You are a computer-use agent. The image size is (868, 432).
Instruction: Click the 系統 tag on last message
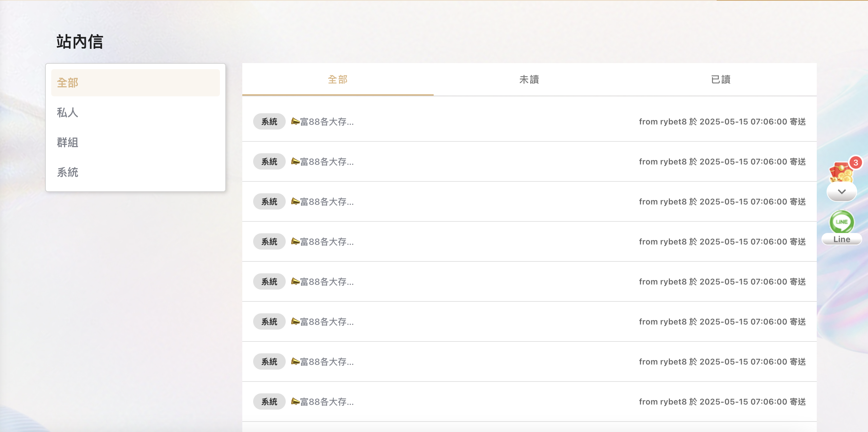point(269,401)
